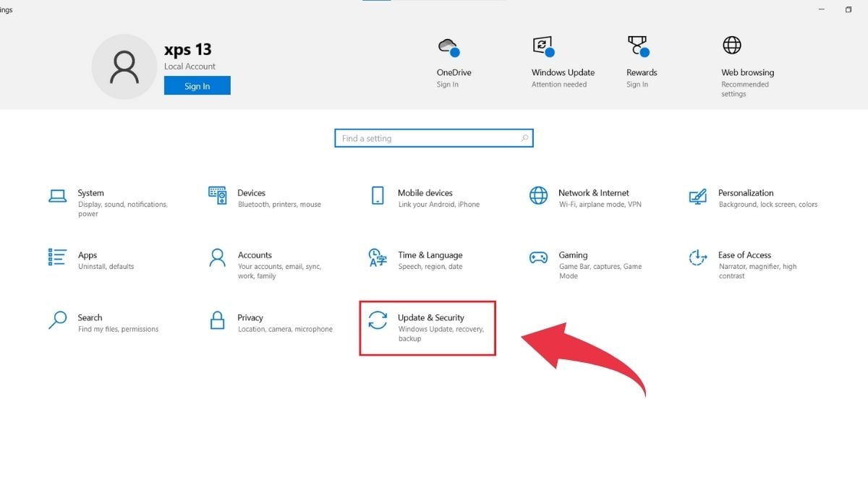Screen dimensions: 868x488
Task: Click the Rewards label
Action: pyautogui.click(x=642, y=72)
